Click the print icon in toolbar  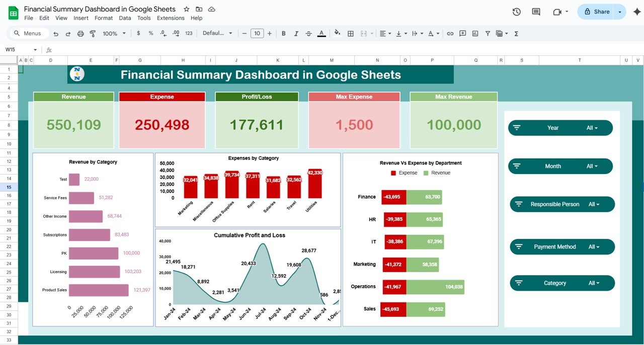point(80,34)
